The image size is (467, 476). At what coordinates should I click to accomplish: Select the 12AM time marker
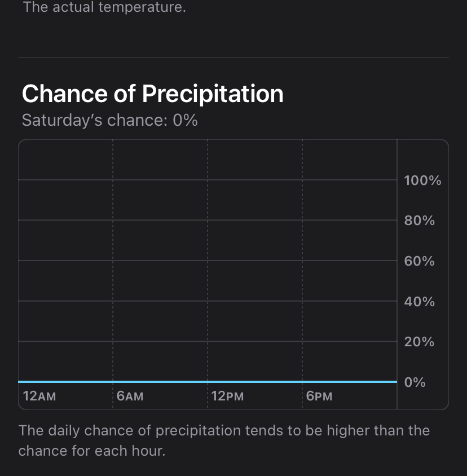(x=39, y=396)
